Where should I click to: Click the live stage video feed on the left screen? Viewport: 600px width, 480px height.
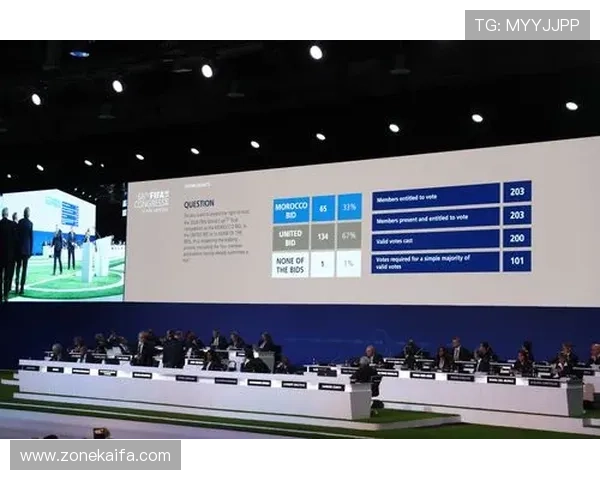[62, 245]
